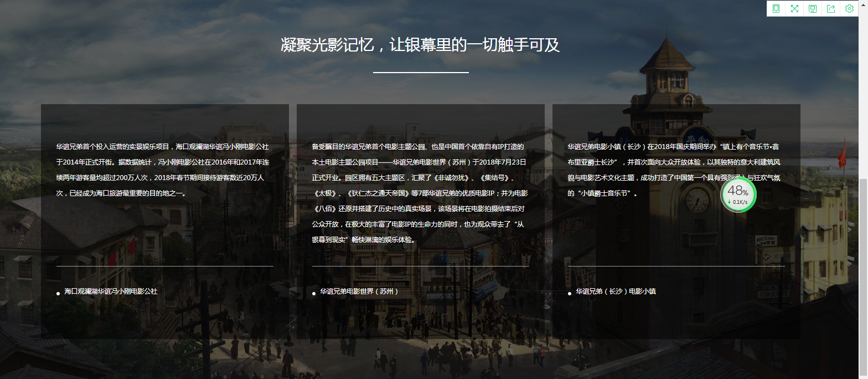The width and height of the screenshot is (868, 379).
Task: Click the share arrow icon
Action: click(831, 8)
